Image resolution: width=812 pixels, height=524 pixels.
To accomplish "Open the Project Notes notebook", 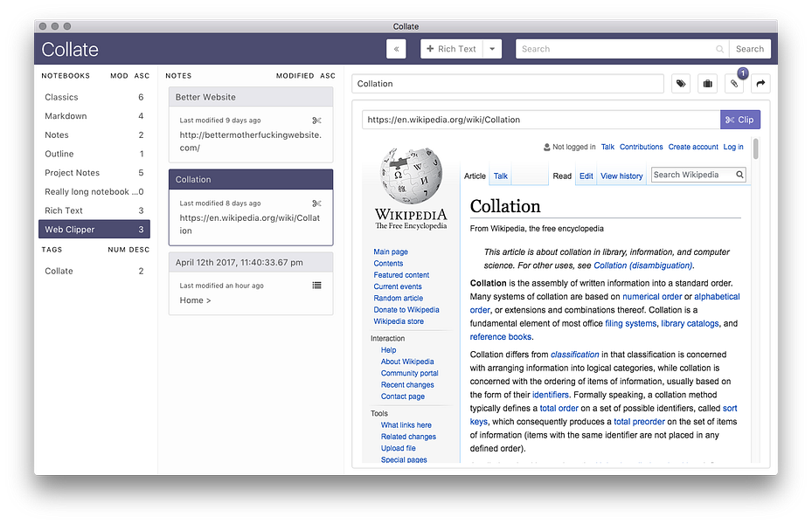I will 94,173.
